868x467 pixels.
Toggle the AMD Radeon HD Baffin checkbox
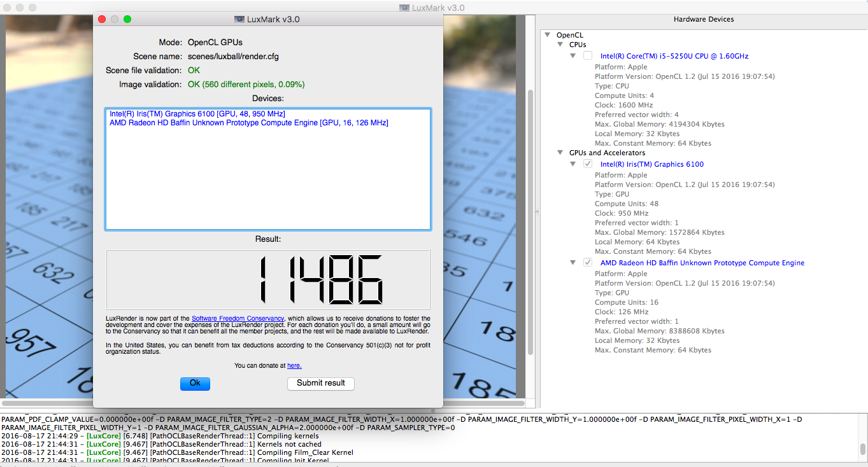pos(588,263)
